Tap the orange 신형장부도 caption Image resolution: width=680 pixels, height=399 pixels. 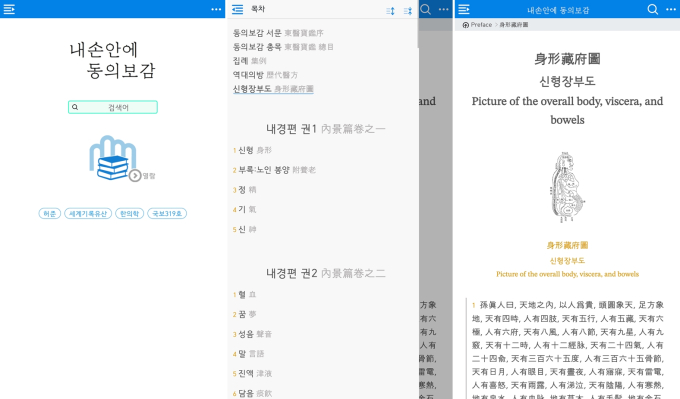567,260
